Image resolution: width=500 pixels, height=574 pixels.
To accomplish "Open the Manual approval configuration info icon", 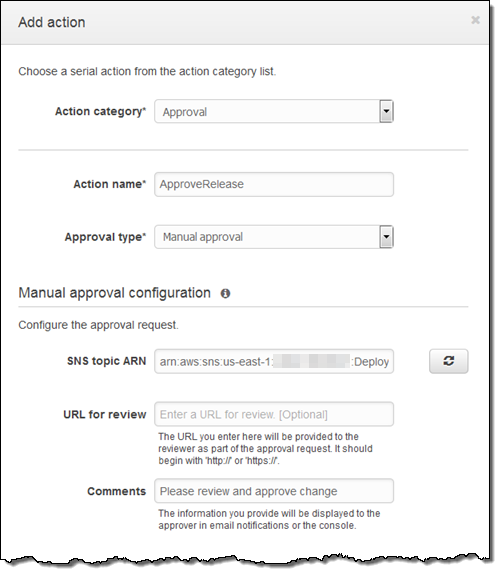I will 225,293.
